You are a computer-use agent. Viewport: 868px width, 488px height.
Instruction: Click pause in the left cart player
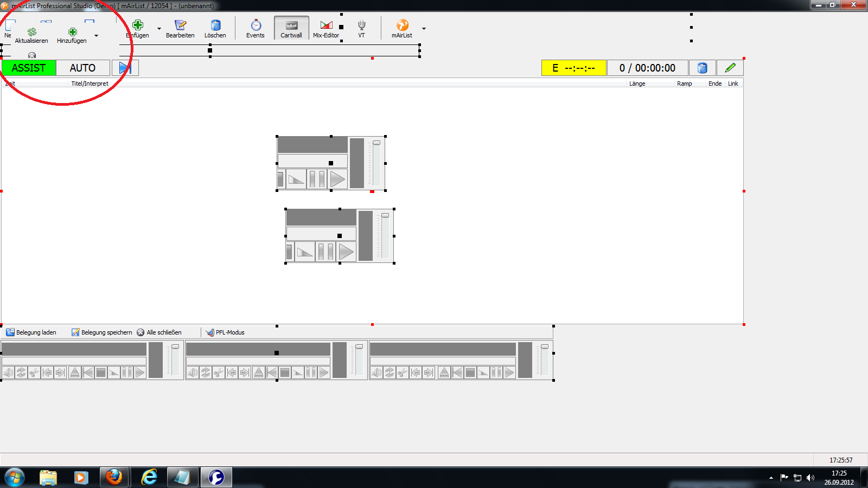coord(127,373)
